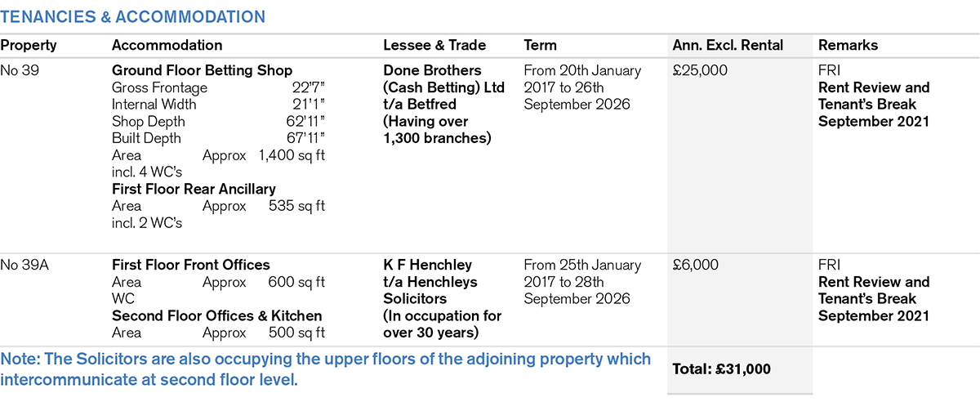Click the blue Solicitors note text
The width and height of the screenshot is (980, 402).
pyautogui.click(x=325, y=368)
